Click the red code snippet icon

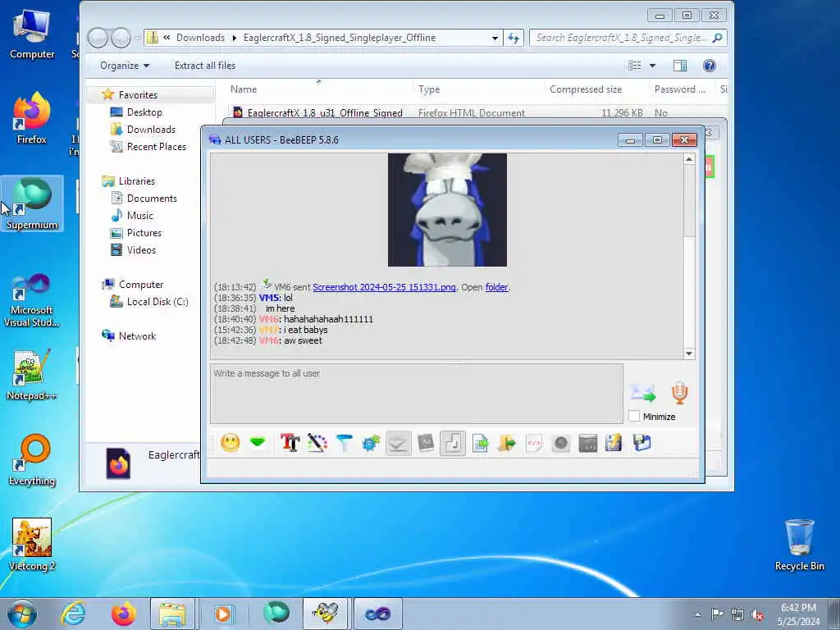534,443
